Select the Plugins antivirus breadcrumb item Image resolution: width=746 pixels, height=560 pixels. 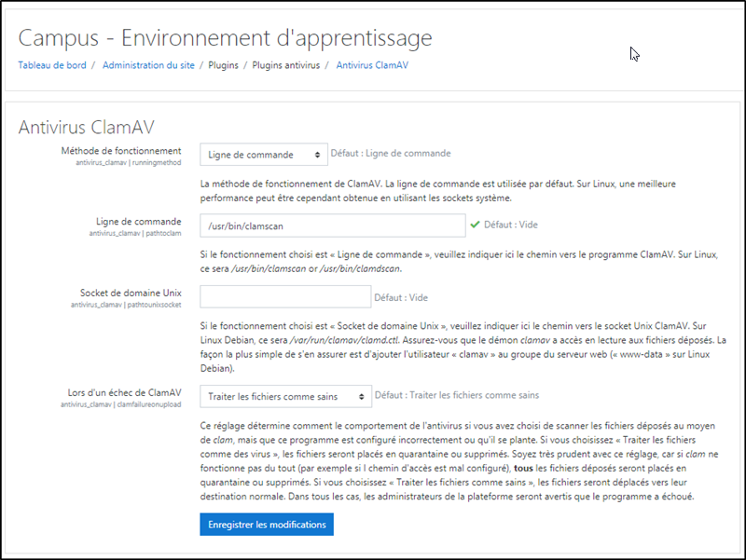285,65
